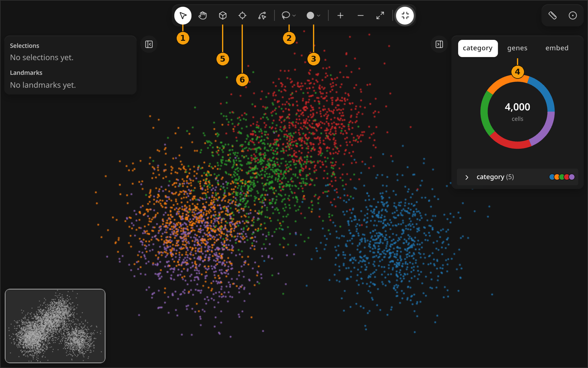
Task: Click the gray point color circle
Action: 310,16
